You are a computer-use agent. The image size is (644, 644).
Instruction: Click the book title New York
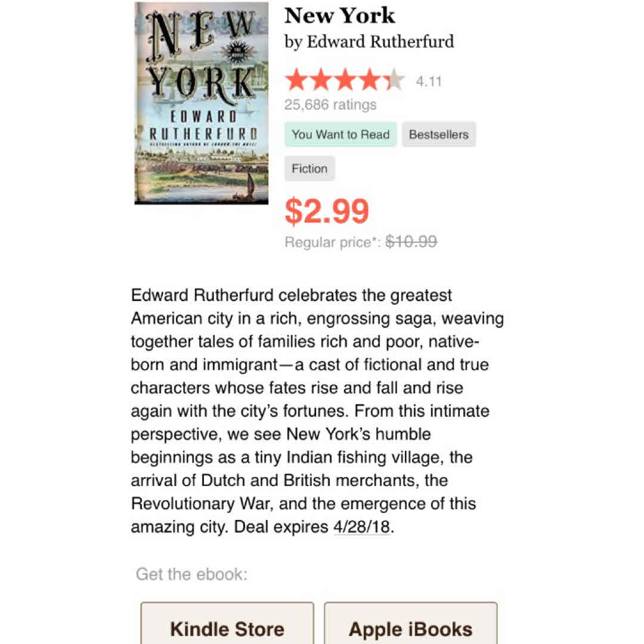pyautogui.click(x=340, y=16)
